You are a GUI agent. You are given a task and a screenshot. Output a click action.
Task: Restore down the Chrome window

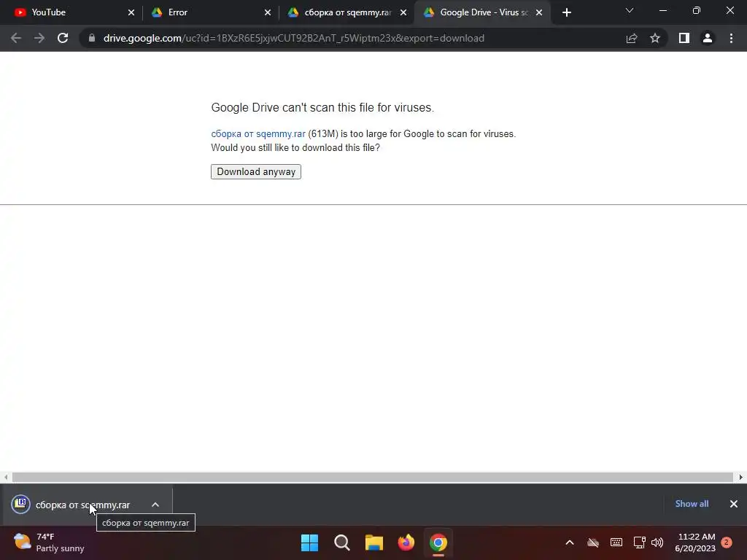tap(697, 10)
